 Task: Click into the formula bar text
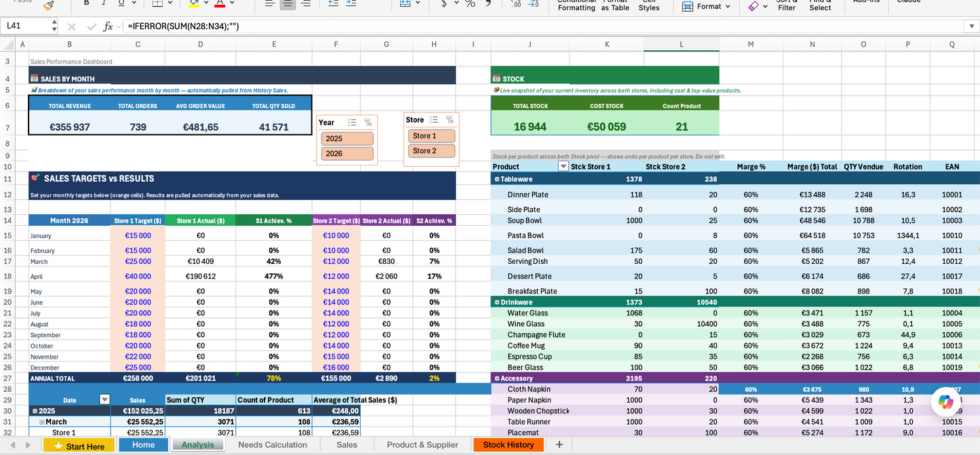pos(543,26)
